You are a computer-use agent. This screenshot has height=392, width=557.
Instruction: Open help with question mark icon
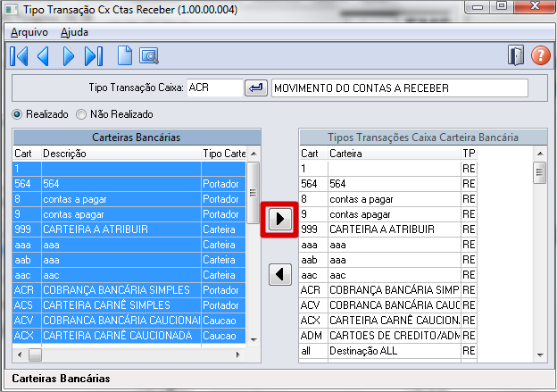click(540, 55)
